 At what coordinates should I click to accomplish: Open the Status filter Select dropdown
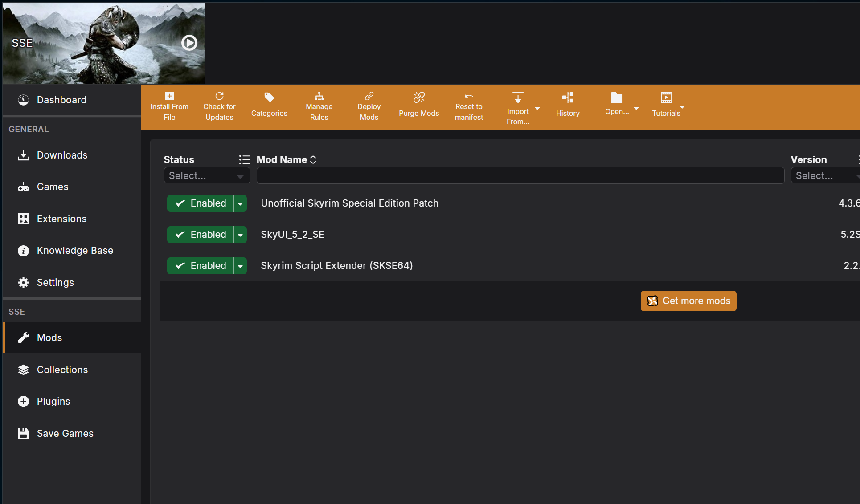coord(206,176)
